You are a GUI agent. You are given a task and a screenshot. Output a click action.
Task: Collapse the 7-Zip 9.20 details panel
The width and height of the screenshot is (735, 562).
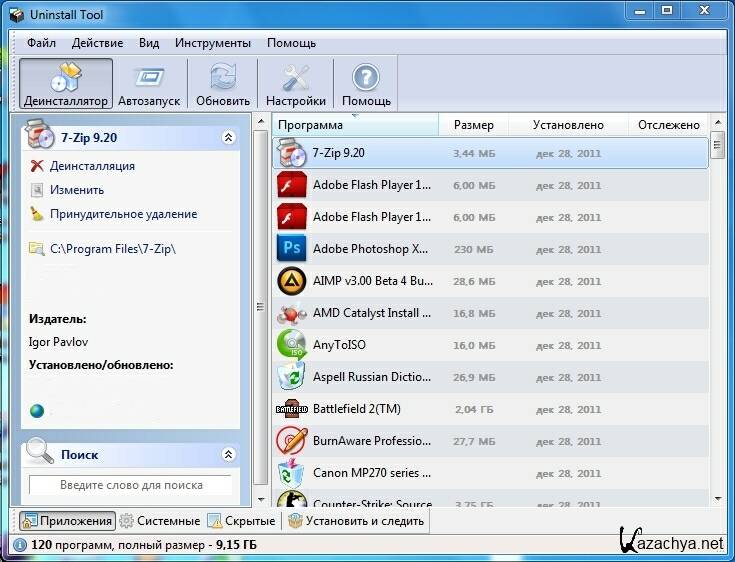[228, 138]
